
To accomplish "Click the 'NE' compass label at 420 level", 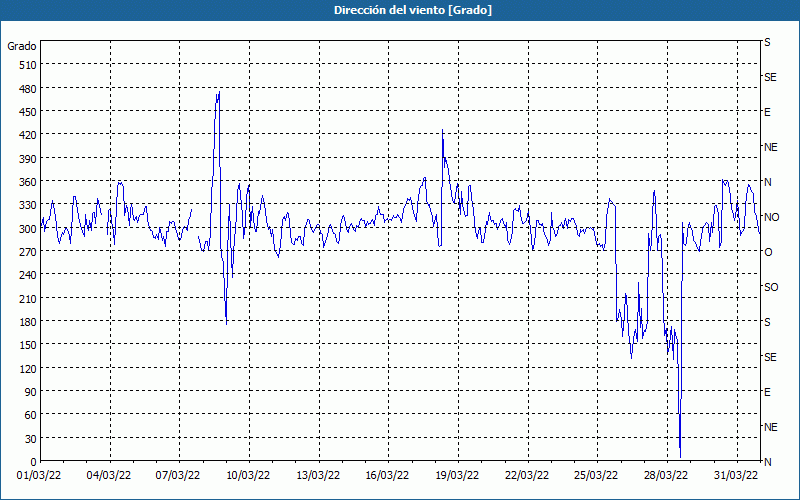I will 771,147.
